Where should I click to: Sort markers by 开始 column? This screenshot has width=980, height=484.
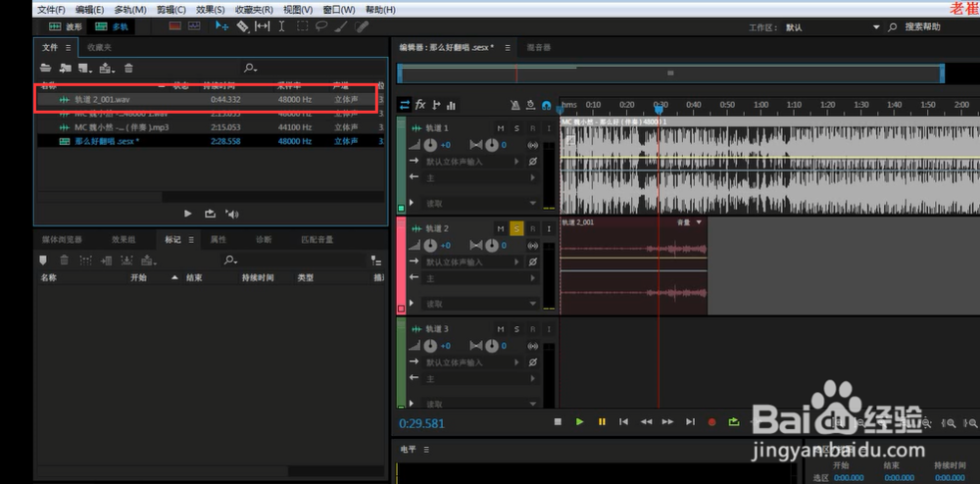pos(139,278)
